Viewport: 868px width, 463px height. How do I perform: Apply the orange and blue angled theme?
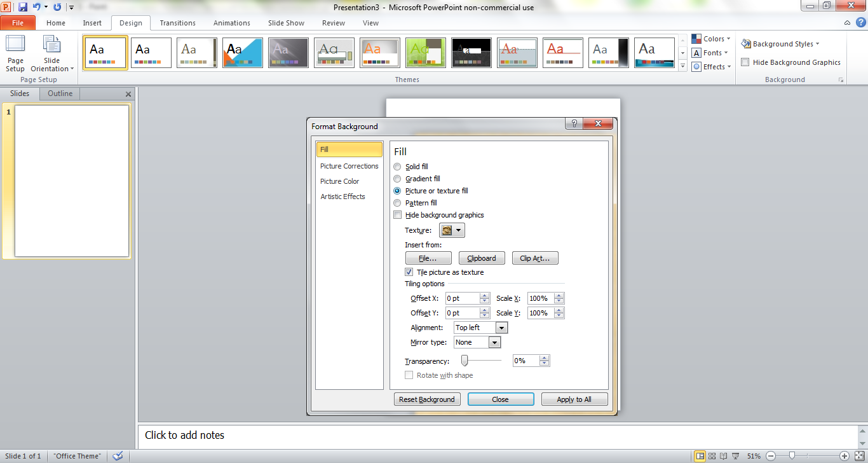243,53
